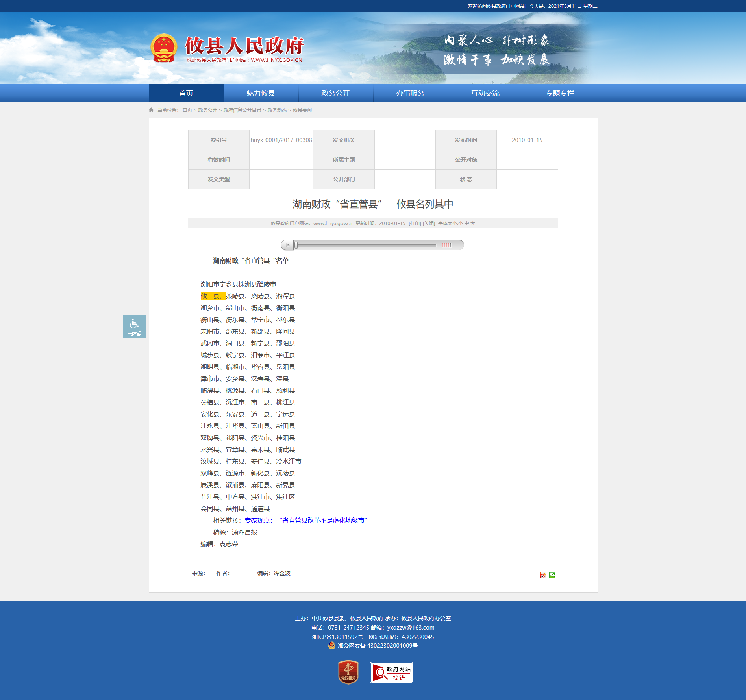Go to 办事服务 in navigation bar
Viewport: 746px width, 700px height.
point(410,93)
